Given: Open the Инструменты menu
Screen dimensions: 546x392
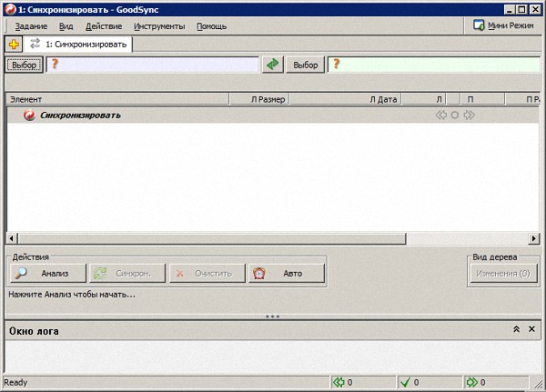Looking at the screenshot, I should tap(159, 26).
